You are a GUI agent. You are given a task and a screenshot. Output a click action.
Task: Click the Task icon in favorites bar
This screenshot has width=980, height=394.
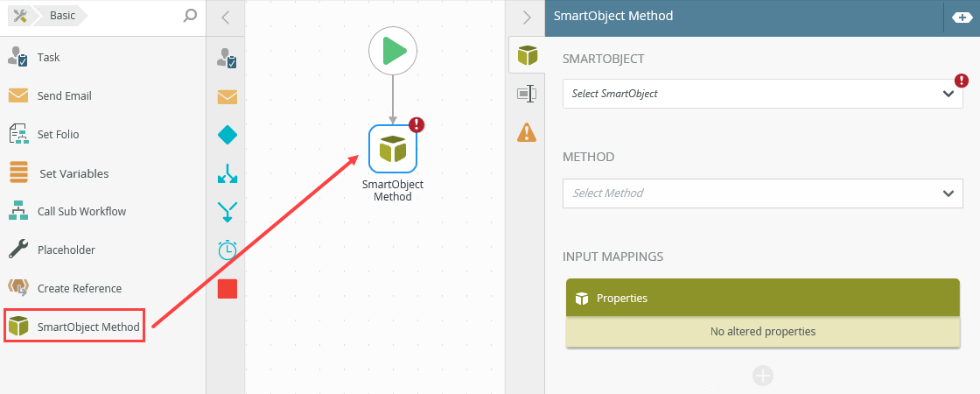pos(227,58)
